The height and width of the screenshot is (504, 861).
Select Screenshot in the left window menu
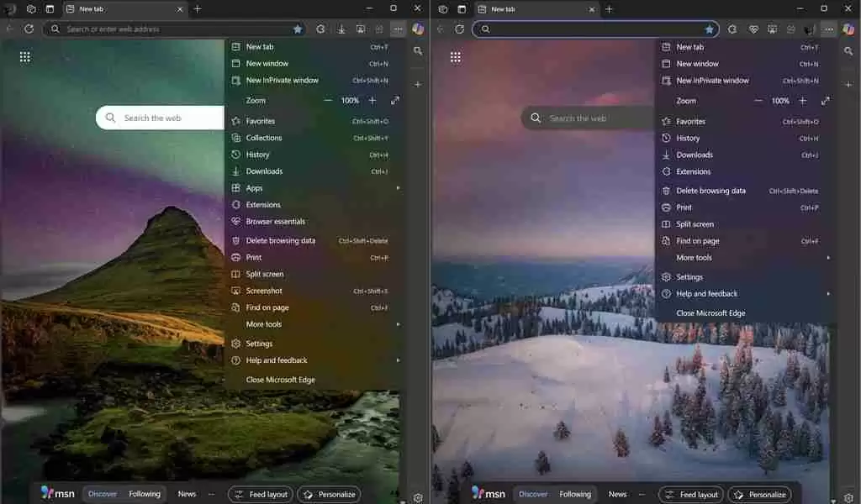tap(264, 291)
